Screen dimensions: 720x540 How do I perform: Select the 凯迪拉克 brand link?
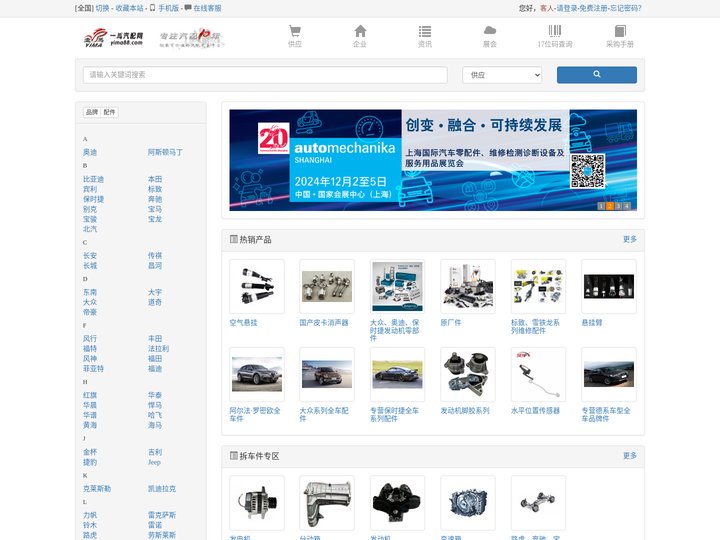click(x=162, y=489)
